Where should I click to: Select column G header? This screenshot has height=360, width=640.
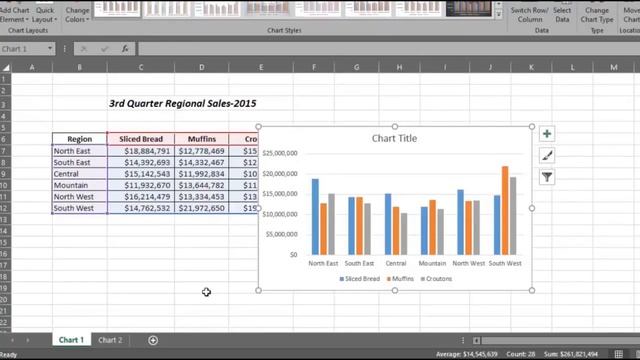(x=356, y=67)
